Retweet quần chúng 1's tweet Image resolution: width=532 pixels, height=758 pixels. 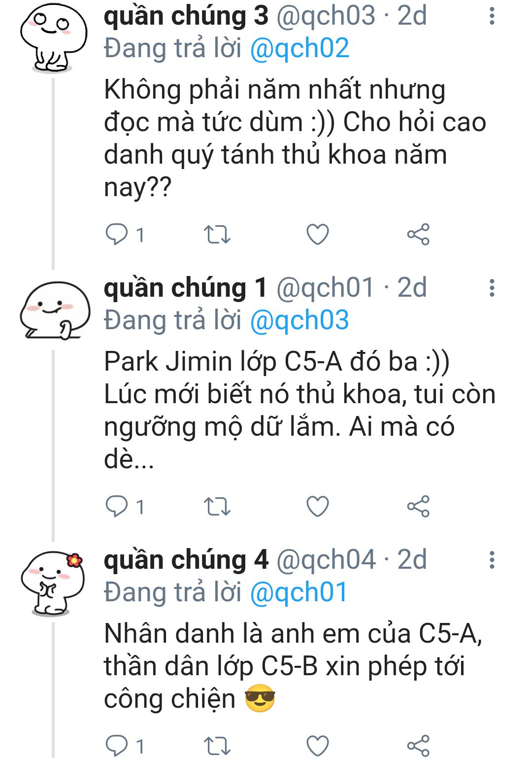tap(217, 506)
